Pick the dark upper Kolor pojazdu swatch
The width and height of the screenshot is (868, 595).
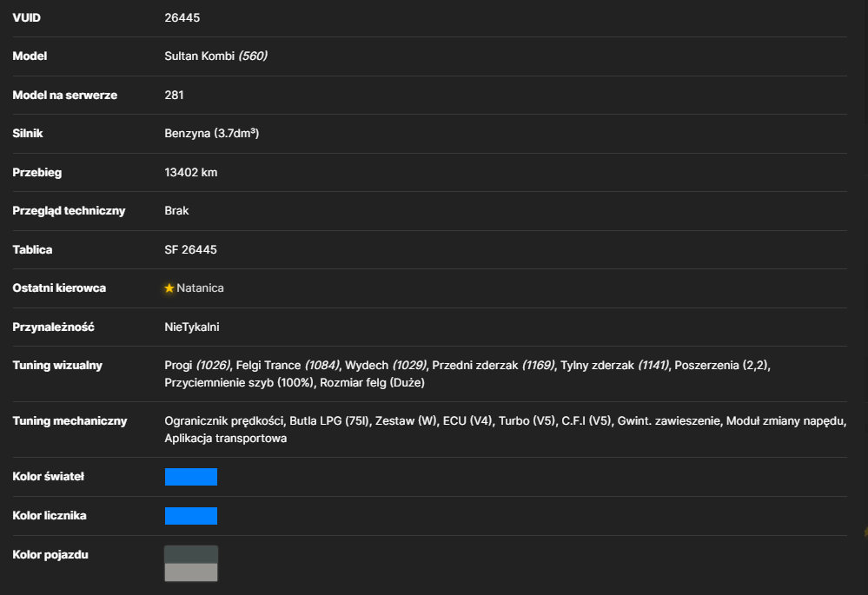[x=191, y=554]
